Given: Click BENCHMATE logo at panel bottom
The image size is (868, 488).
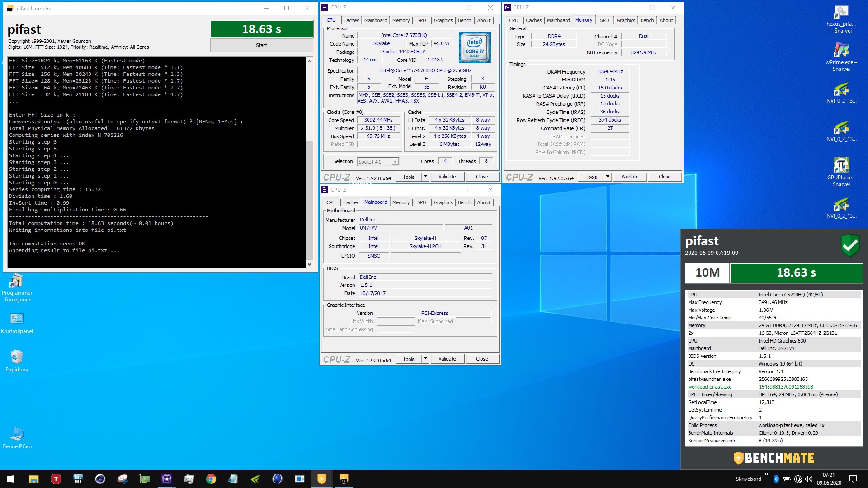Looking at the screenshot, I should click(774, 458).
